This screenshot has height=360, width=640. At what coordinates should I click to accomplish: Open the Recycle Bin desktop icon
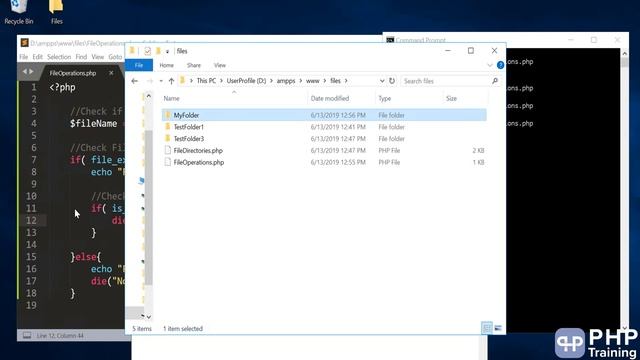pyautogui.click(x=18, y=12)
